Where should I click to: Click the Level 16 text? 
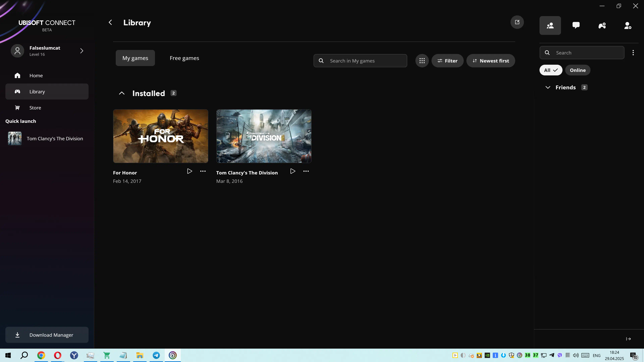point(37,54)
